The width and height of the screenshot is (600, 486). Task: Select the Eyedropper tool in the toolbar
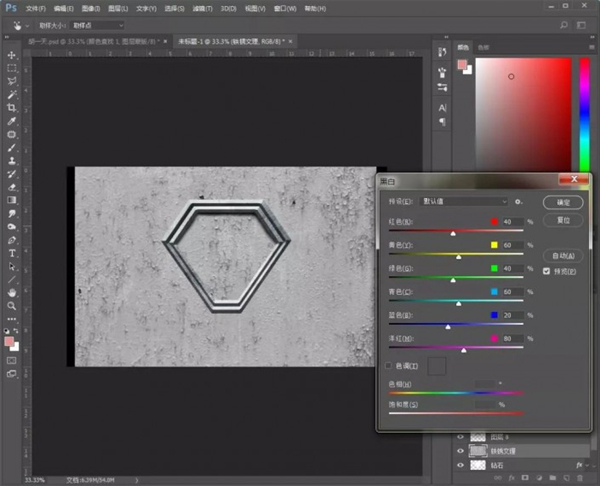pos(12,120)
